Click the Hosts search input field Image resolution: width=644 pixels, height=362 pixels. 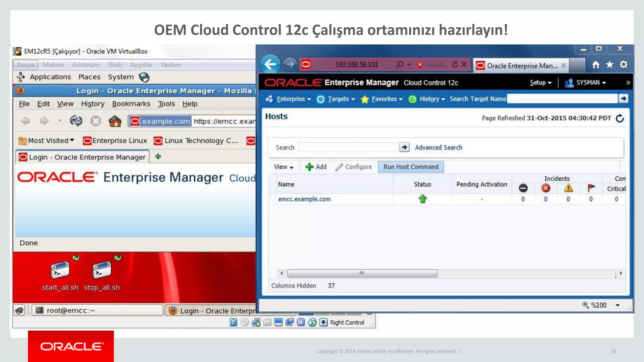348,147
